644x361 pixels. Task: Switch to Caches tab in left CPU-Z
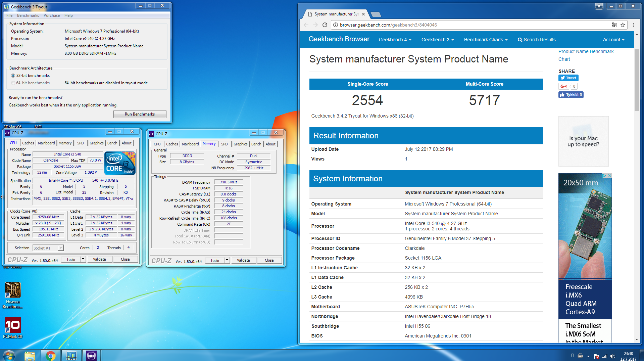pyautogui.click(x=28, y=143)
